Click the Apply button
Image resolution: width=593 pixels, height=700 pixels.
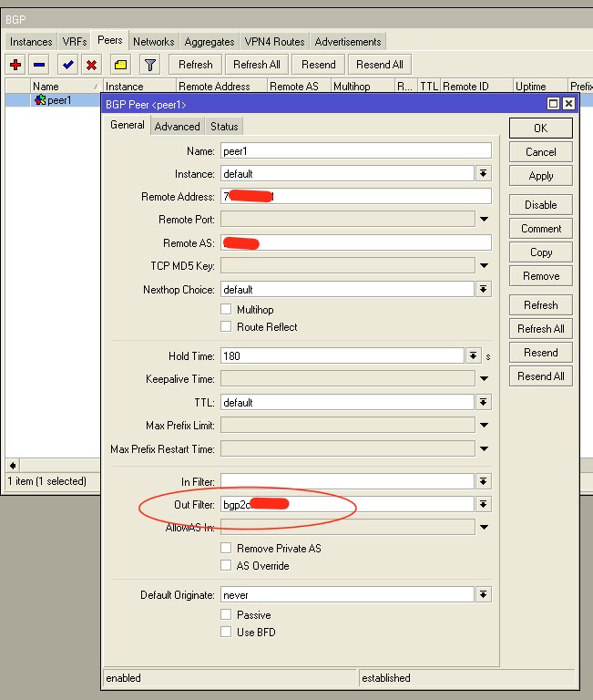pyautogui.click(x=541, y=175)
